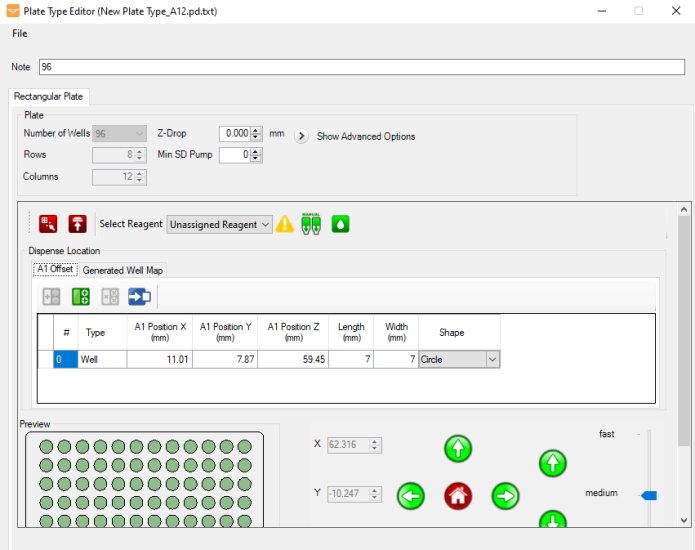Click the green add column icon
Image resolution: width=695 pixels, height=550 pixels.
coord(81,297)
